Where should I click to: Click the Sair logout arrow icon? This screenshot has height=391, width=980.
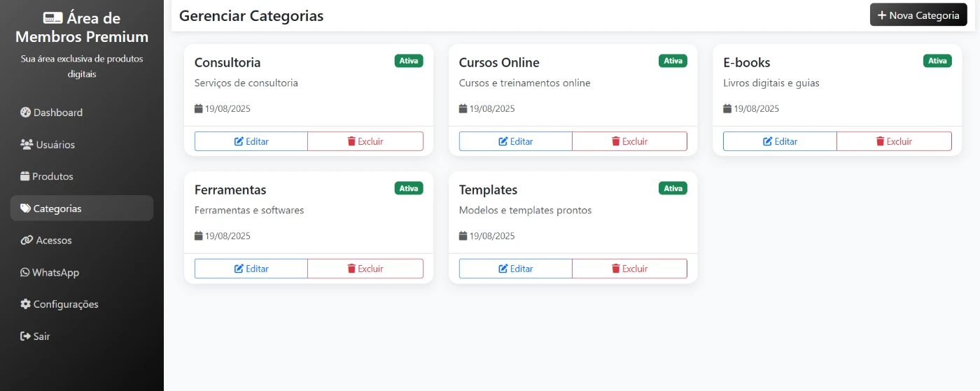(x=26, y=336)
